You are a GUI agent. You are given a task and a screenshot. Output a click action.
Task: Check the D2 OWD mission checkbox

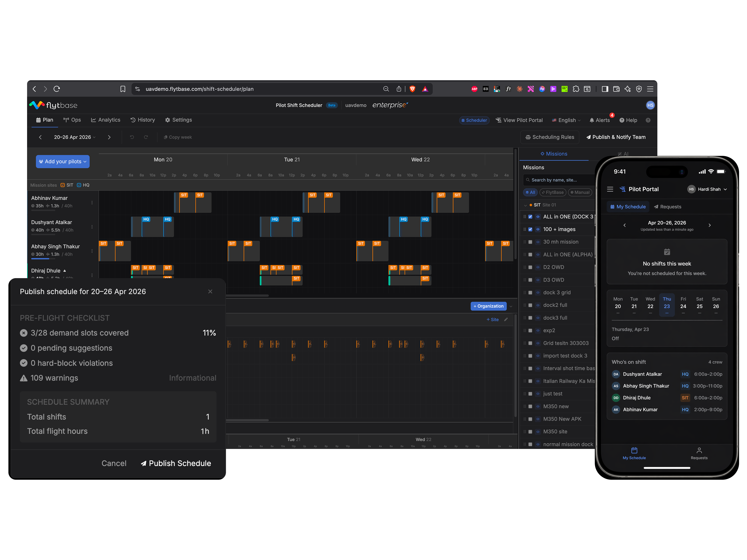530,267
